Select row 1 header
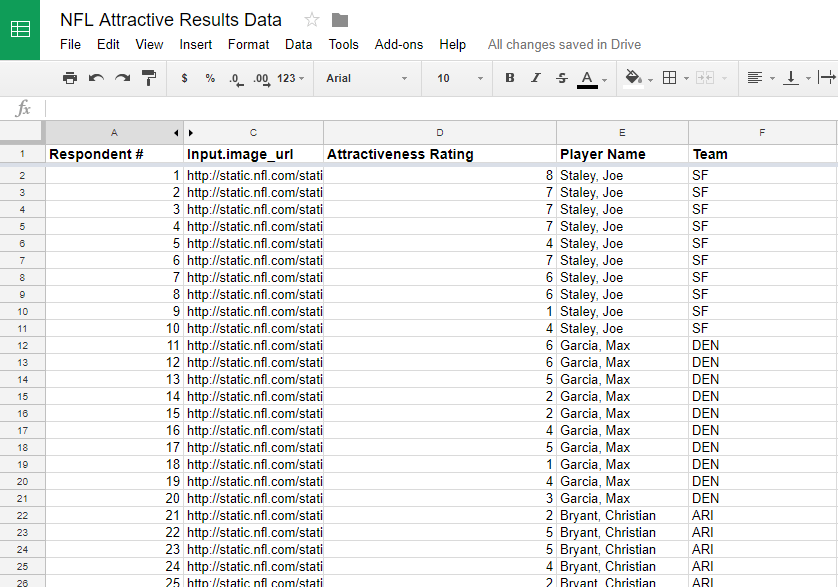Viewport: 838px width, 587px height. (22, 154)
